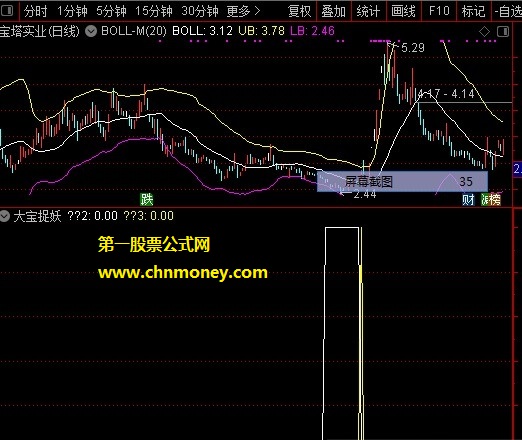The width and height of the screenshot is (522, 440).
Task: Open the BOLL-M indicator dropdown arrow
Action: pos(91,31)
